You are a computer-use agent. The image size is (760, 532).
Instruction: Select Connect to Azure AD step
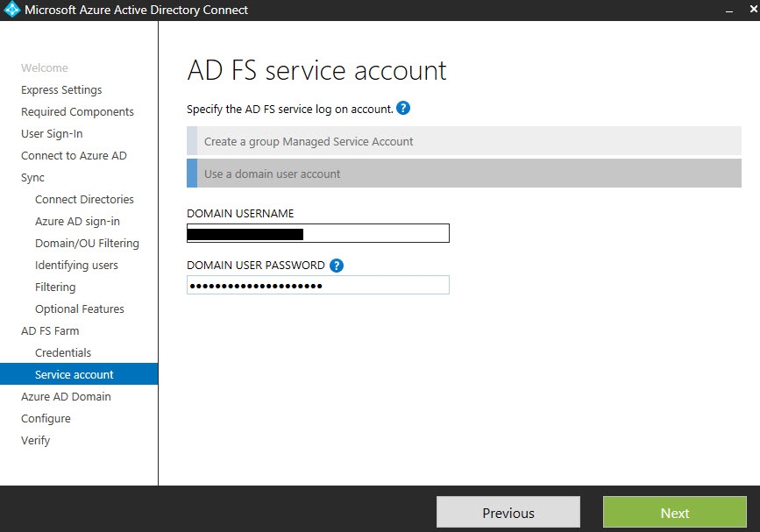[x=74, y=156]
